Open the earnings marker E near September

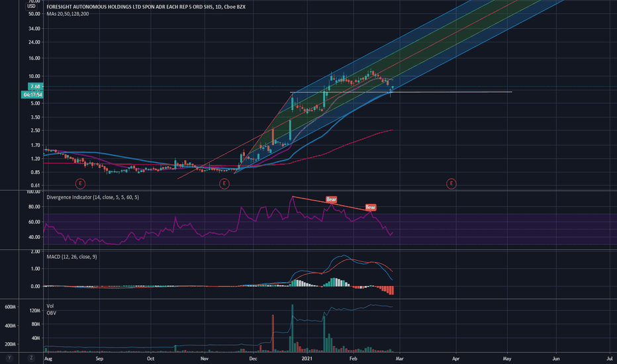(x=80, y=183)
